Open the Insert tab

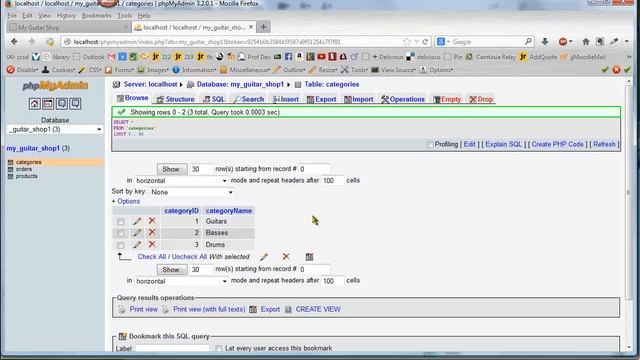click(x=286, y=99)
